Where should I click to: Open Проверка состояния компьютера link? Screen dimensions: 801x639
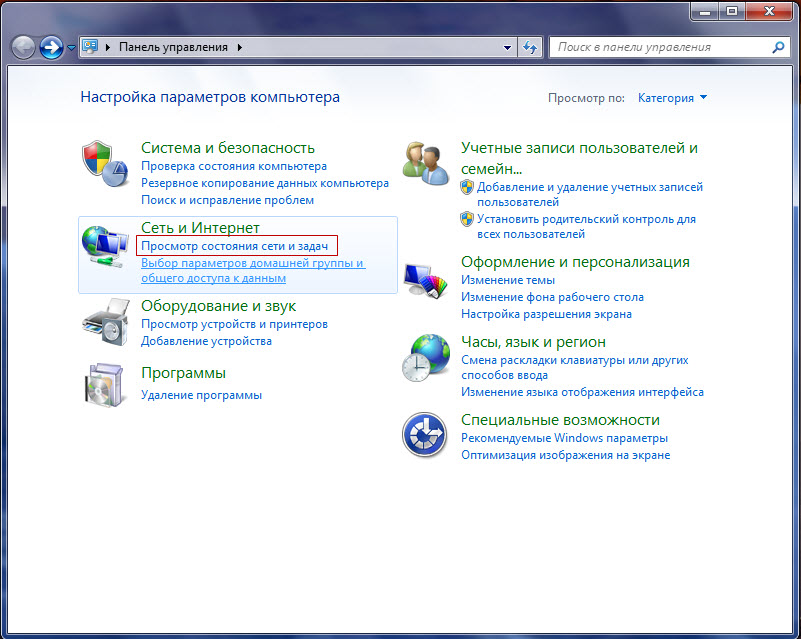pyautogui.click(x=234, y=166)
